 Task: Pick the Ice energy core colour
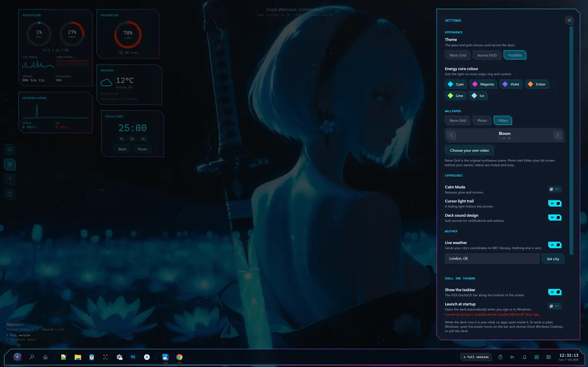click(x=478, y=96)
